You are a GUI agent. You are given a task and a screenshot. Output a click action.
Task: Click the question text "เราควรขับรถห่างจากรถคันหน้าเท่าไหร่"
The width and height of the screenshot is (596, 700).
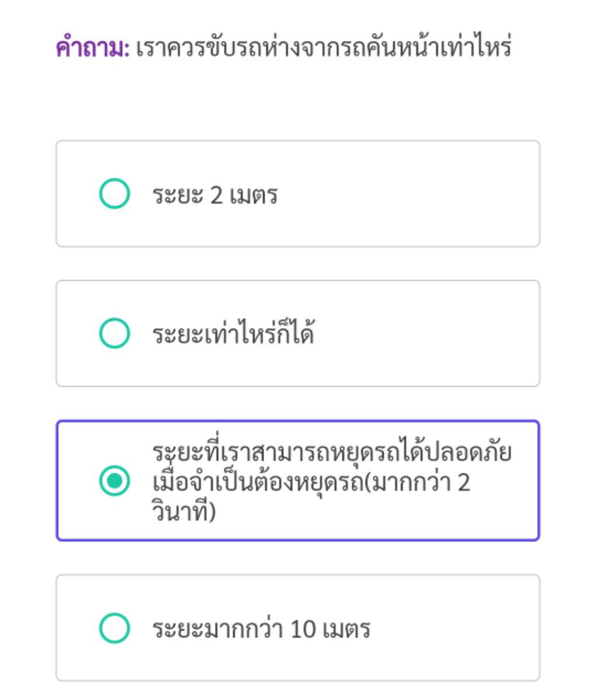pos(324,46)
